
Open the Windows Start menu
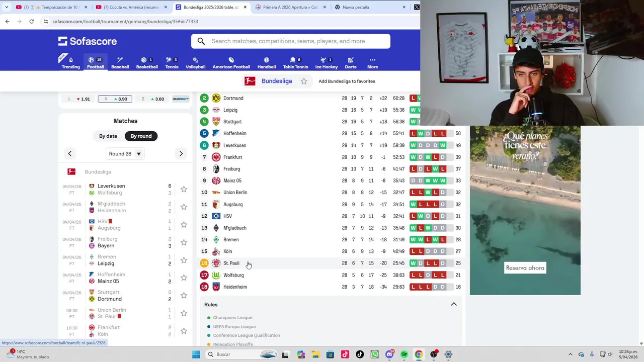pos(196,354)
